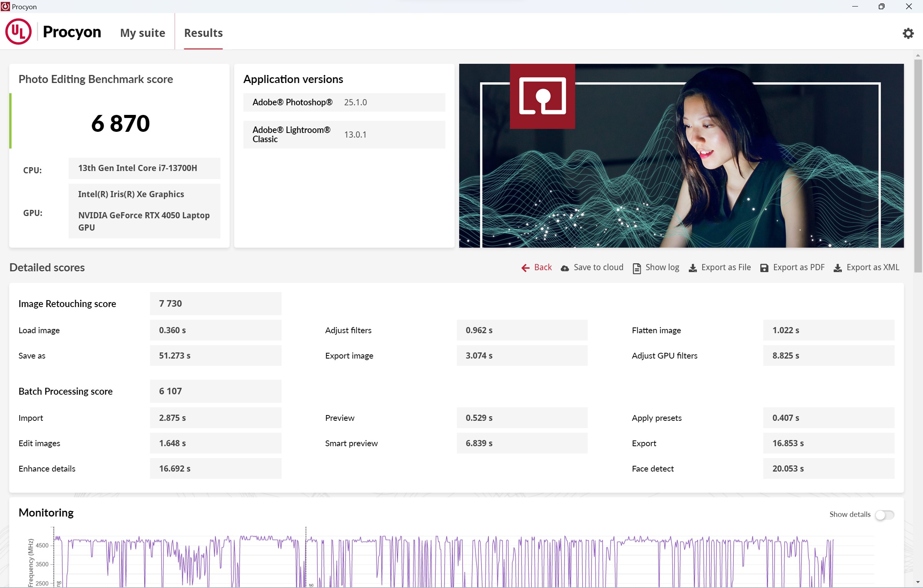Click the Export as PDF label
923x588 pixels.
click(798, 267)
